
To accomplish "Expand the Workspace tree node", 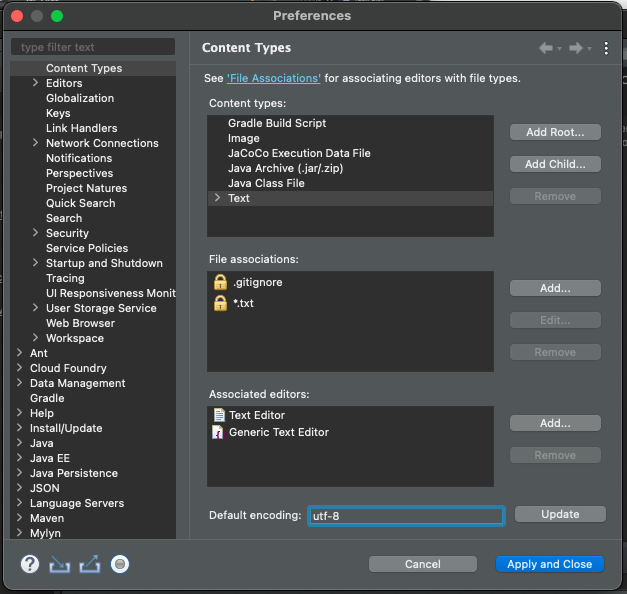I will point(35,338).
